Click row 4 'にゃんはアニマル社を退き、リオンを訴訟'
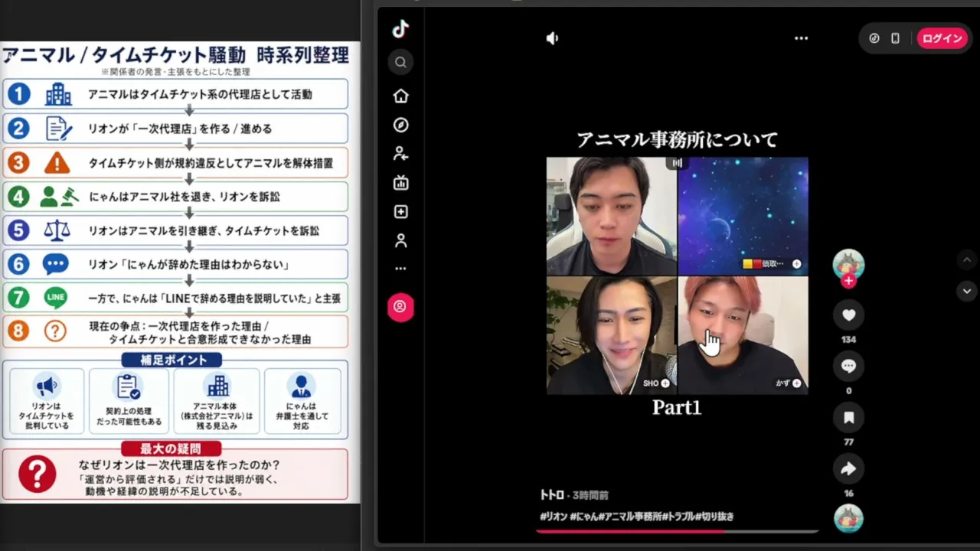The height and width of the screenshot is (551, 980). tap(175, 197)
